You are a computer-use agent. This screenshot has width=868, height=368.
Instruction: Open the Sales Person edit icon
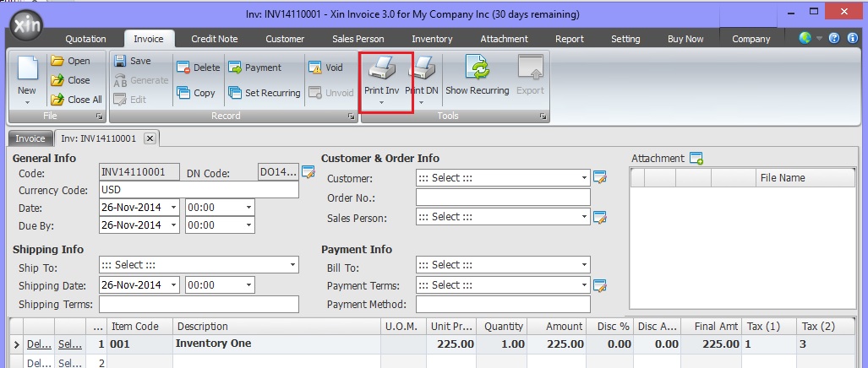tap(600, 217)
